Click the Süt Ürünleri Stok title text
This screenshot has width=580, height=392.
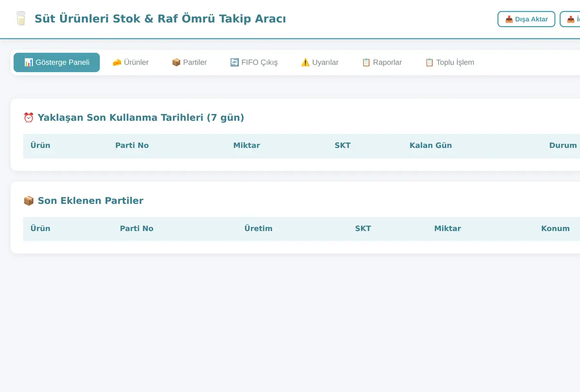click(160, 19)
